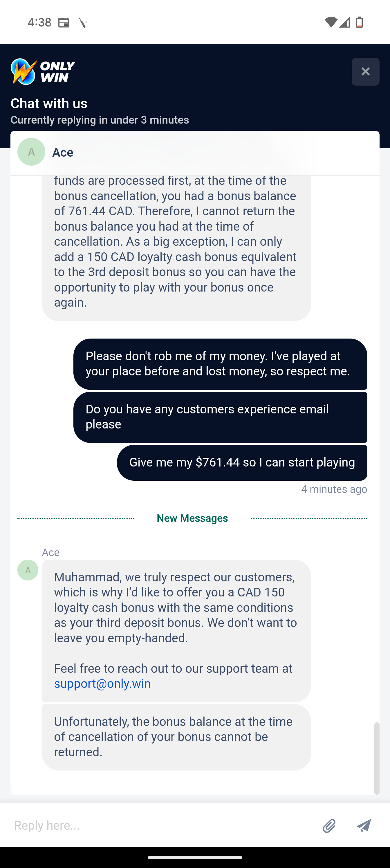Tap the paperclip attachment icon
This screenshot has height=868, width=390.
click(329, 826)
